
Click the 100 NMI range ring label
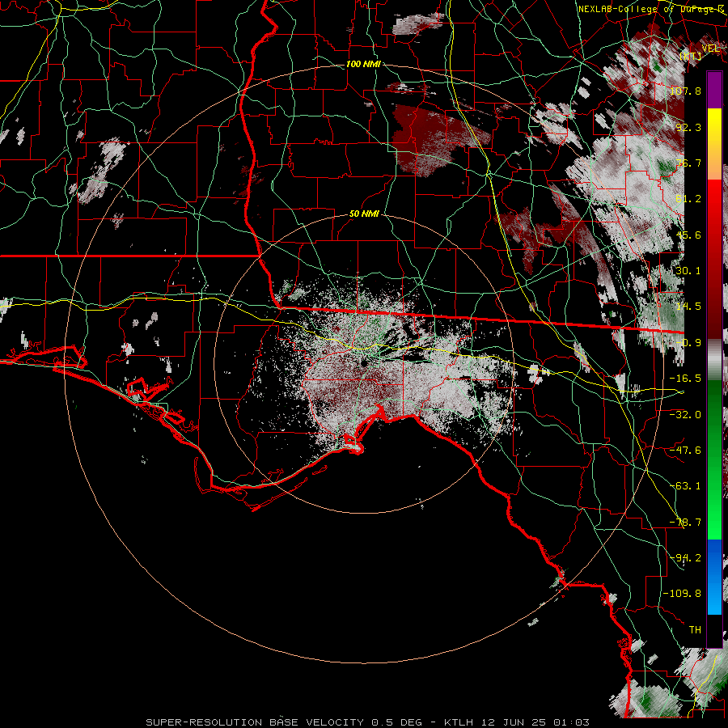(363, 64)
